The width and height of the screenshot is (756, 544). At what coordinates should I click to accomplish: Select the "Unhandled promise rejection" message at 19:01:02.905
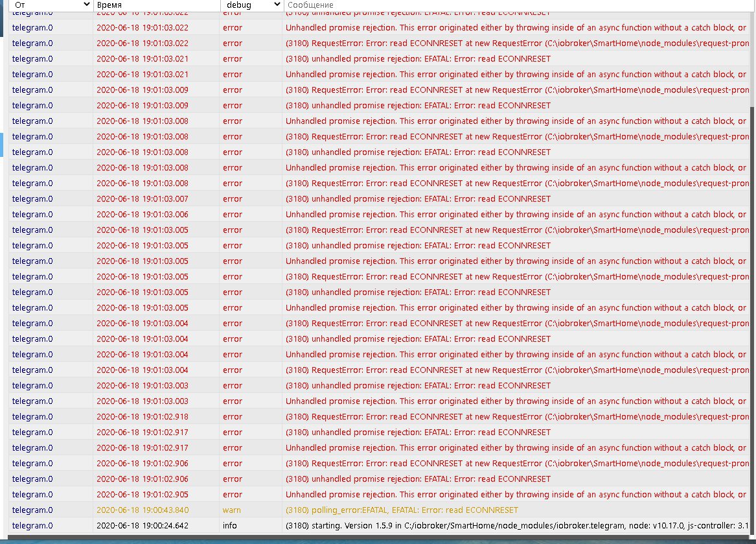click(516, 495)
